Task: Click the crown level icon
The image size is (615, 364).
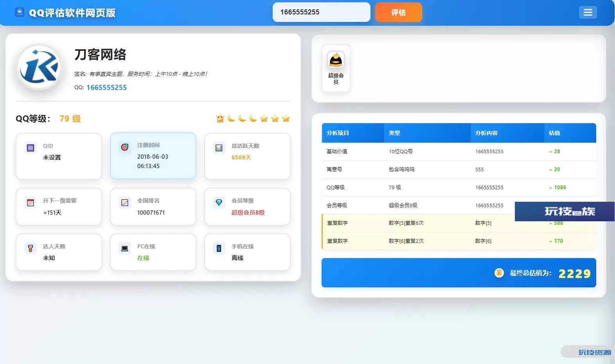Action: click(220, 118)
